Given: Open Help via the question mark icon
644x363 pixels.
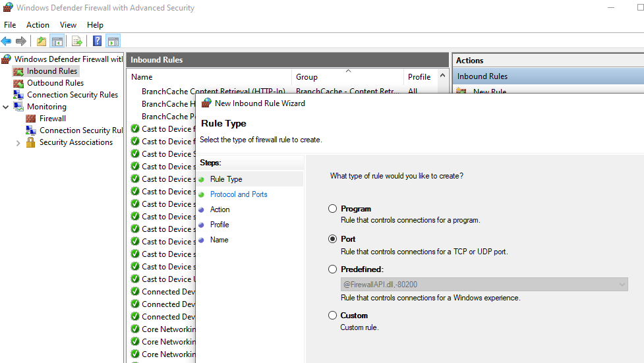Looking at the screenshot, I should [98, 41].
